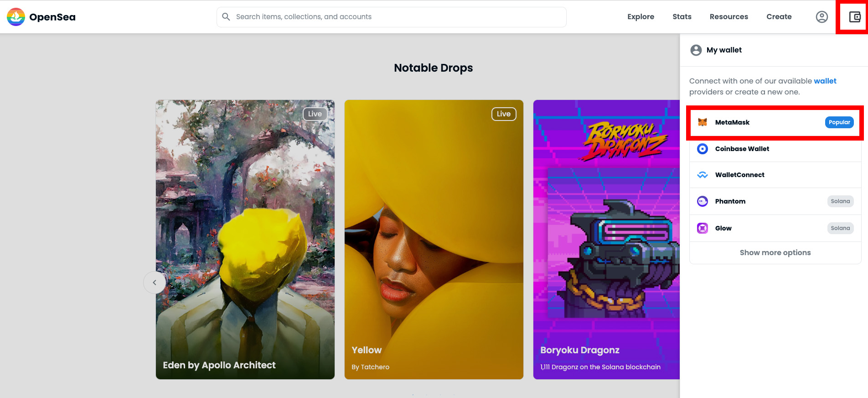Click the MetaMask fox icon
Image resolution: width=868 pixels, height=398 pixels.
point(703,122)
